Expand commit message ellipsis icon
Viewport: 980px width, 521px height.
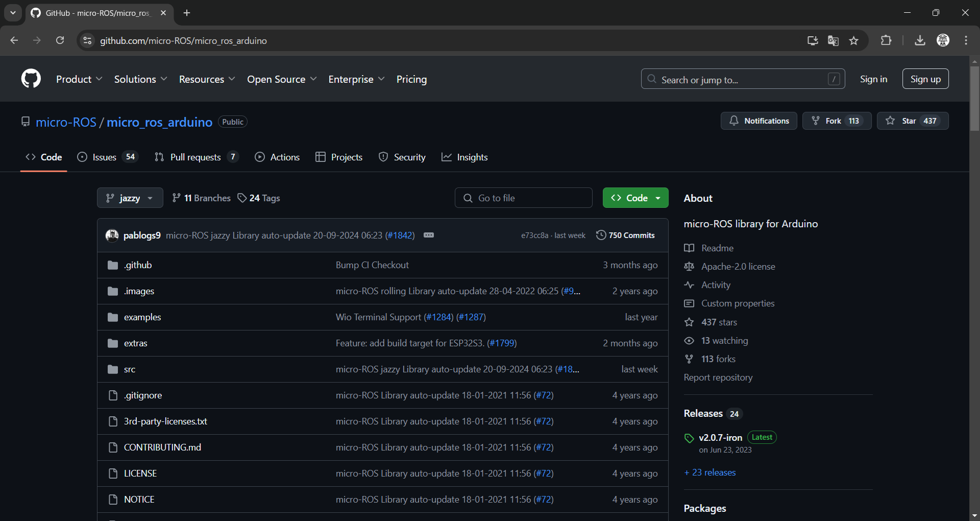tap(429, 235)
